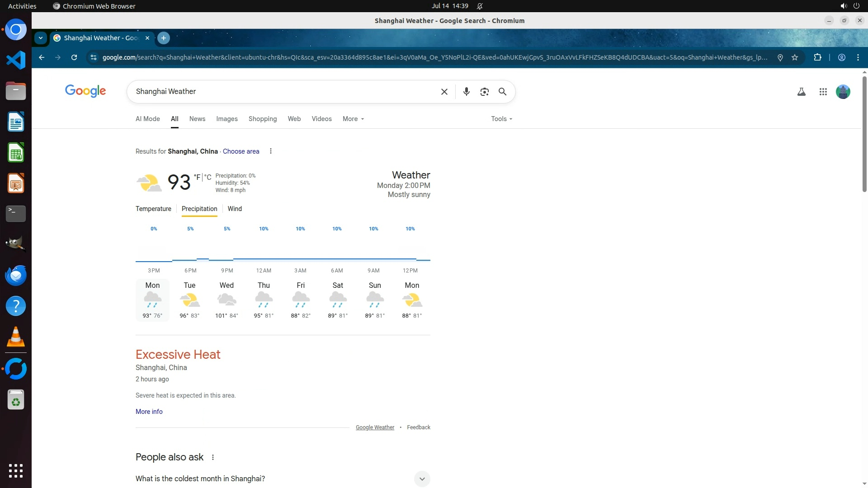The image size is (868, 488).
Task: Switch weather graph to Wind
Action: 235,209
